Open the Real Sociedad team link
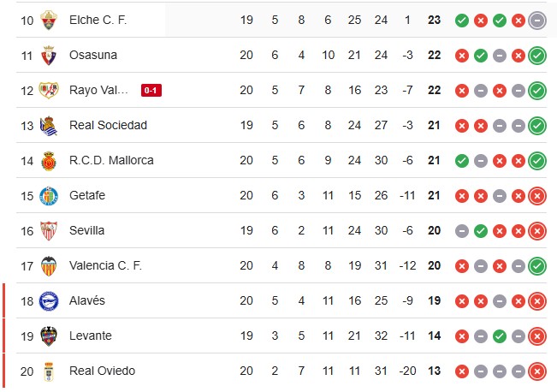Image resolution: width=557 pixels, height=392 pixels. 108,125
